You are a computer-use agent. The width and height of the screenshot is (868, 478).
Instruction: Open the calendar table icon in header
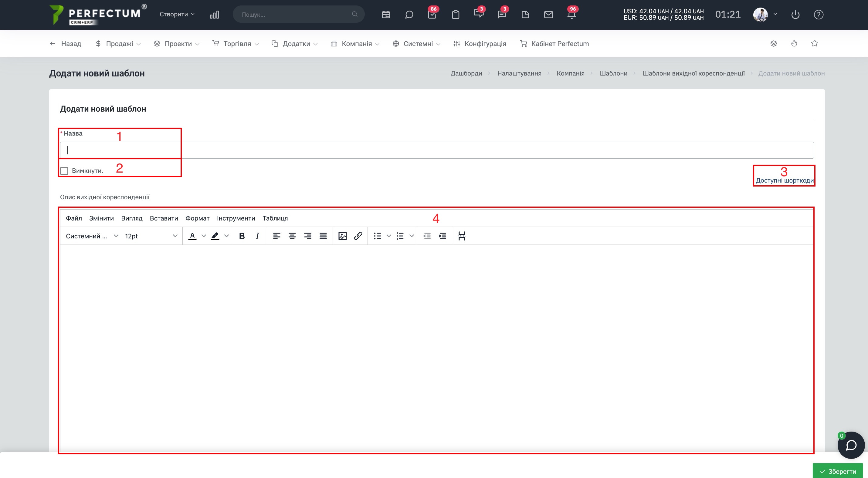[386, 15]
